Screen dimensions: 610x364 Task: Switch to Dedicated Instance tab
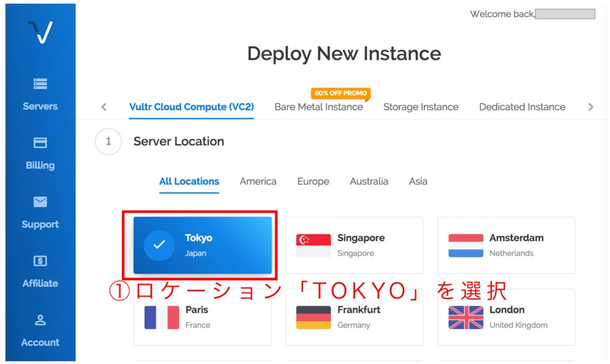[522, 107]
